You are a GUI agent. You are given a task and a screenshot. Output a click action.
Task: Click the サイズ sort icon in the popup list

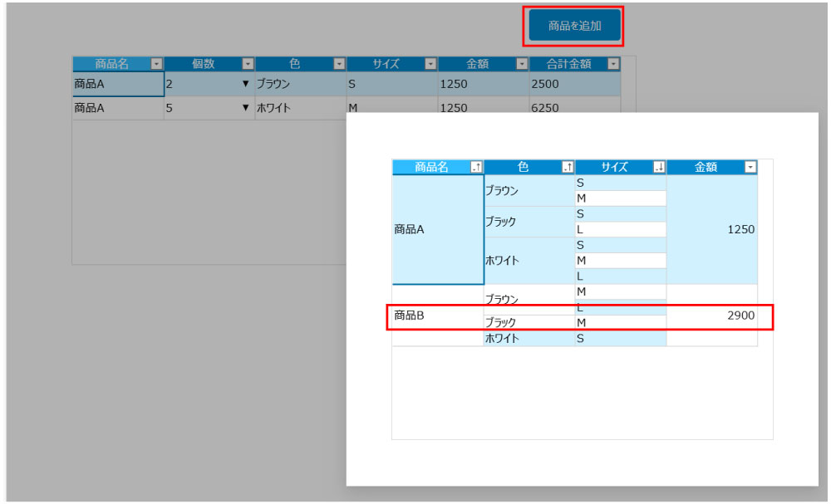pos(659,168)
